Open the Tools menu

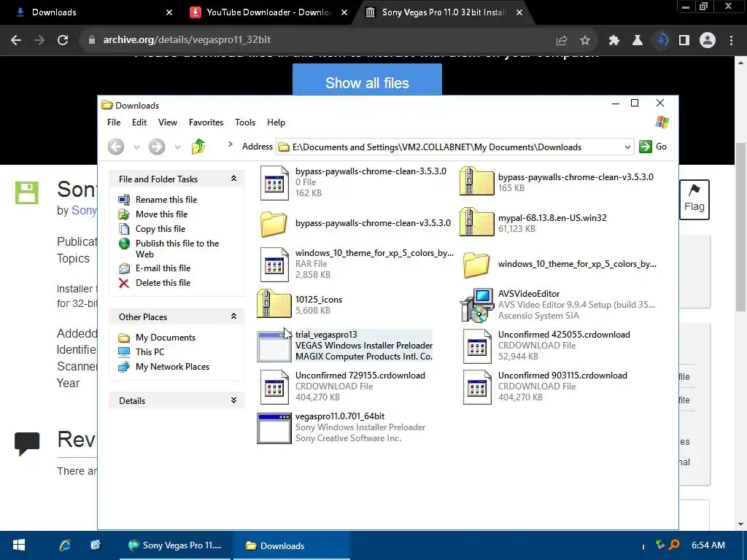(x=245, y=122)
